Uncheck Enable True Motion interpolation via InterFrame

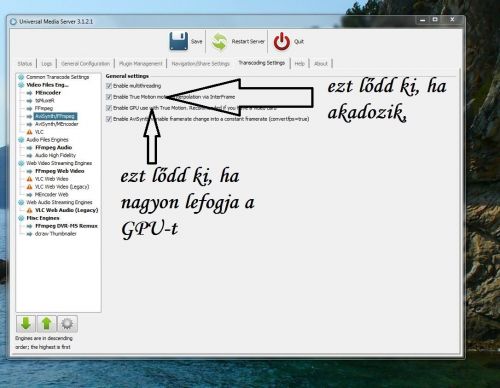(x=109, y=97)
